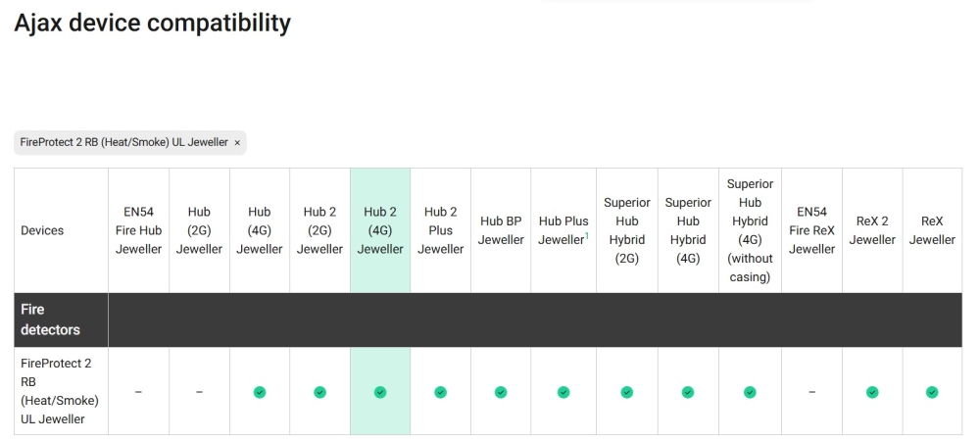Click the green checkmark under Hub (4G) Jeweller
This screenshot has width=980, height=442.
260,392
